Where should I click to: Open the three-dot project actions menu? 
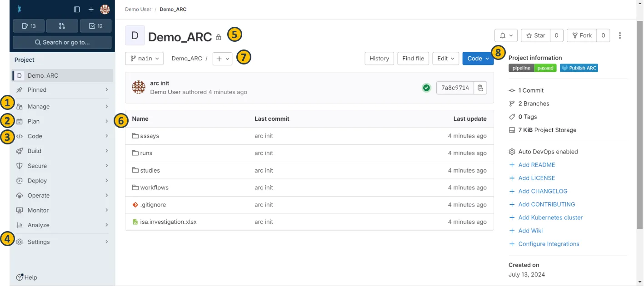(620, 35)
